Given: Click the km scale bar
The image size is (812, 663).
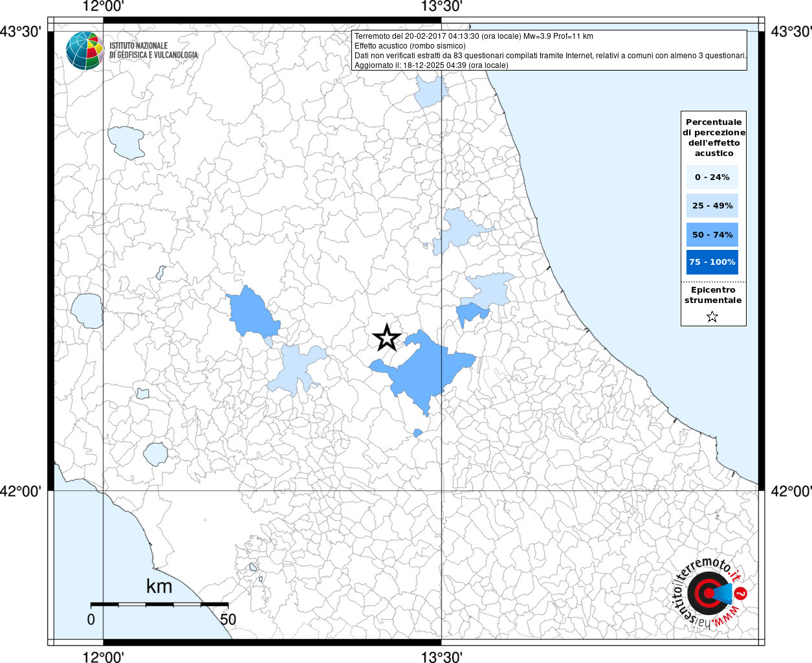Looking at the screenshot, I should click(159, 604).
